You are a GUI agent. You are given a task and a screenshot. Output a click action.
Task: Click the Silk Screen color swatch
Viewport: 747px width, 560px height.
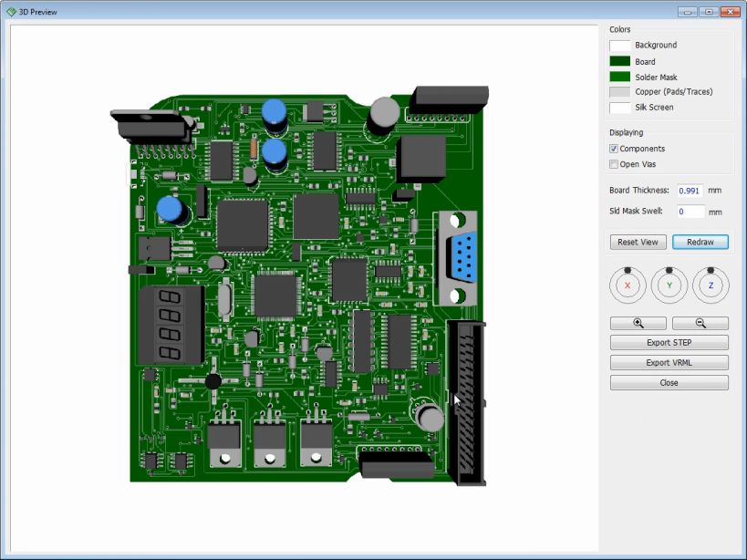pos(620,108)
